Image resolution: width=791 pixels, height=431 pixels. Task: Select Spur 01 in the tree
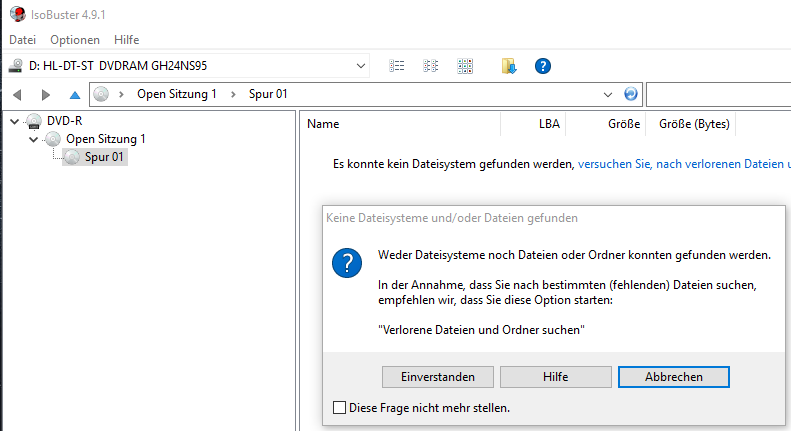(x=104, y=157)
